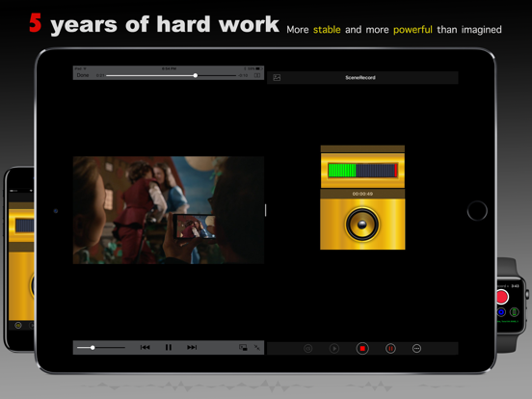
Task: Stop recording with the red square button
Action: pos(362,349)
